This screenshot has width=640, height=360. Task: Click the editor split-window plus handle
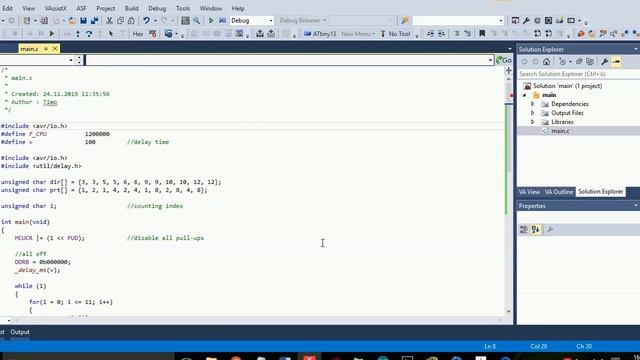point(509,71)
